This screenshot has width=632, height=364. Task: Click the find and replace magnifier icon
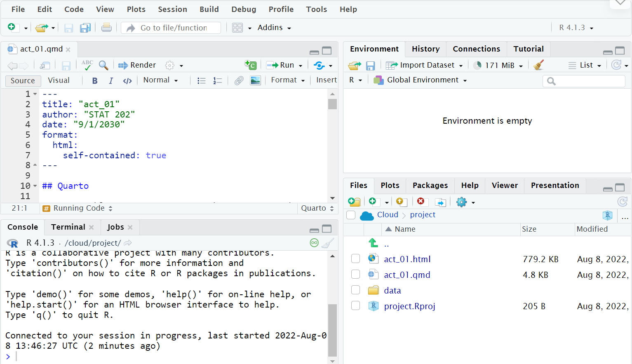coord(103,65)
